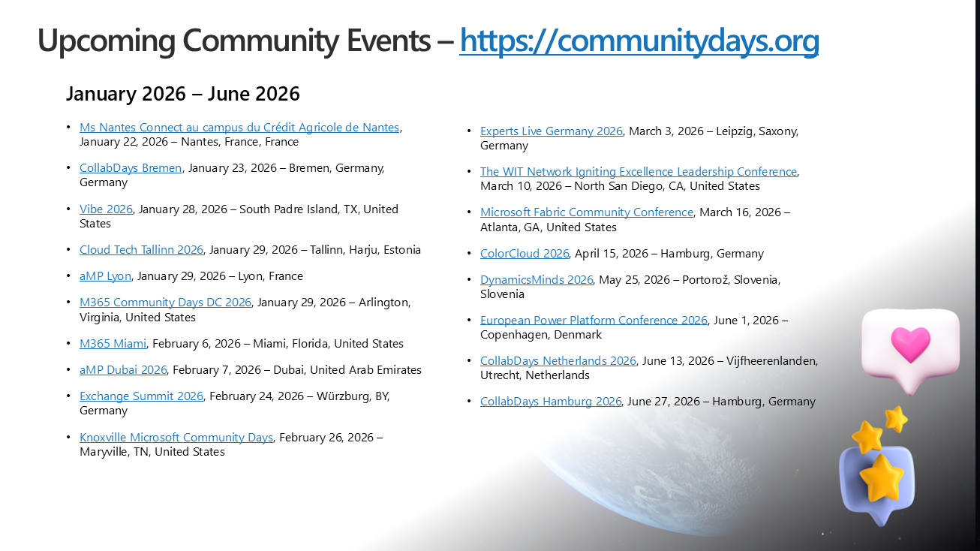The height and width of the screenshot is (551, 980).
Task: Click the Exchange Summit 2026 link
Action: pos(141,396)
